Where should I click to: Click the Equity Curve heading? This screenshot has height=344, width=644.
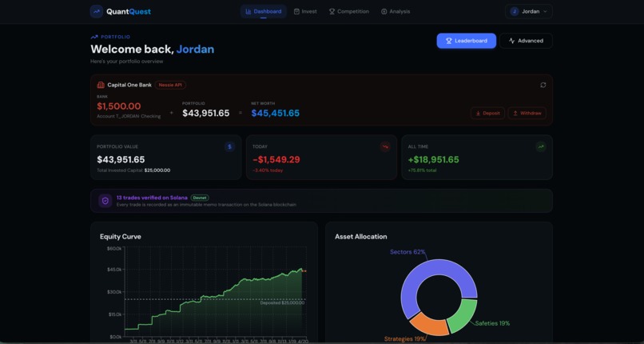[x=121, y=237]
